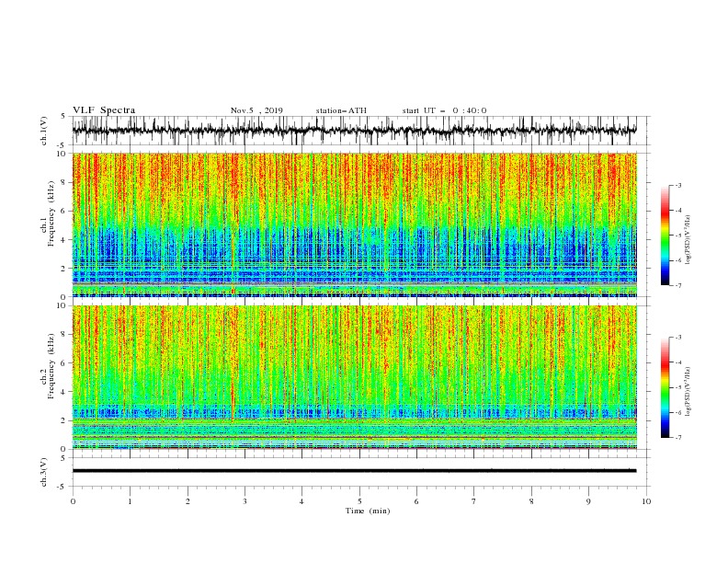Image resolution: width=728 pixels, height=563 pixels.
Task: Click the ch.2 PSD color bar
Action: coord(665,387)
